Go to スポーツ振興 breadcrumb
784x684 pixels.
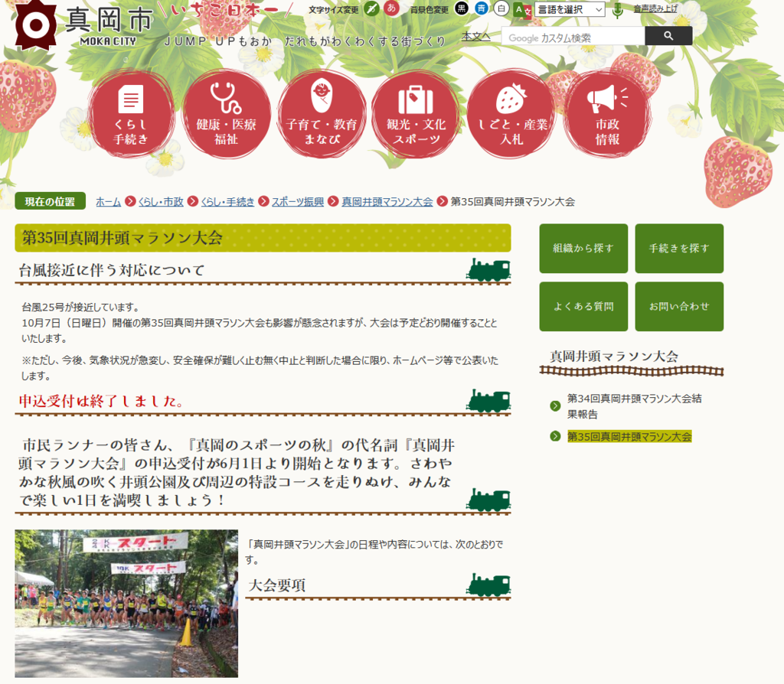pos(298,202)
